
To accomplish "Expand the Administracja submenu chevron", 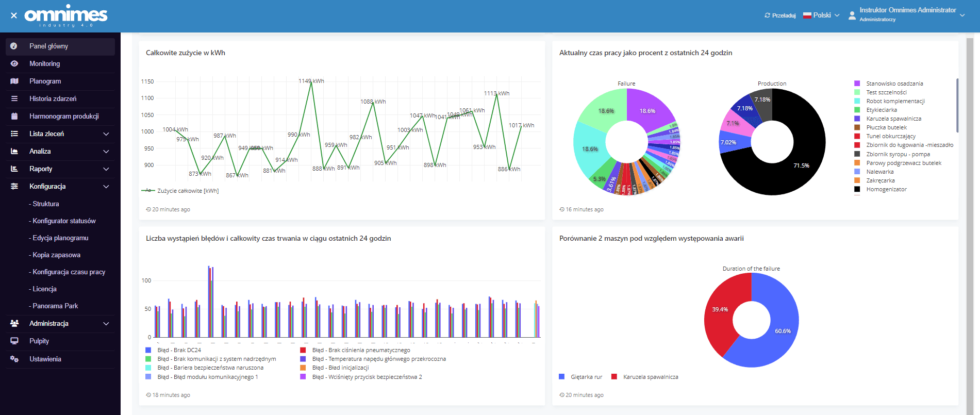I will [x=106, y=324].
